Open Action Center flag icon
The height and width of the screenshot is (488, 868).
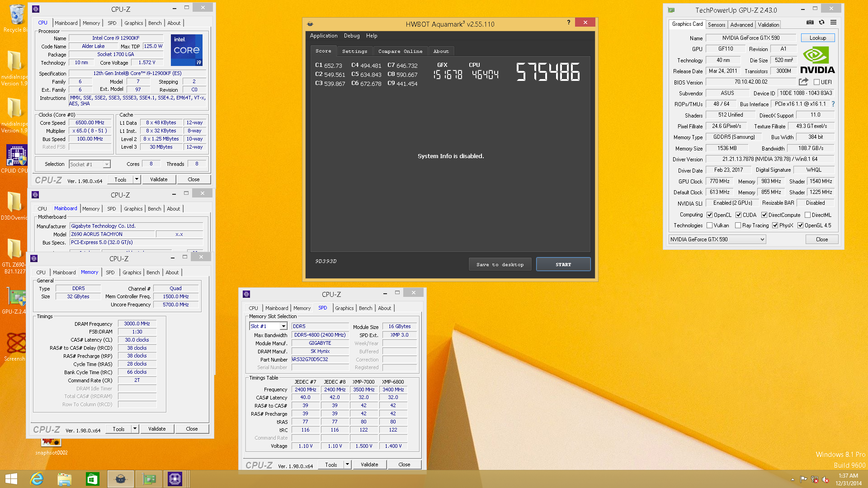click(x=803, y=480)
